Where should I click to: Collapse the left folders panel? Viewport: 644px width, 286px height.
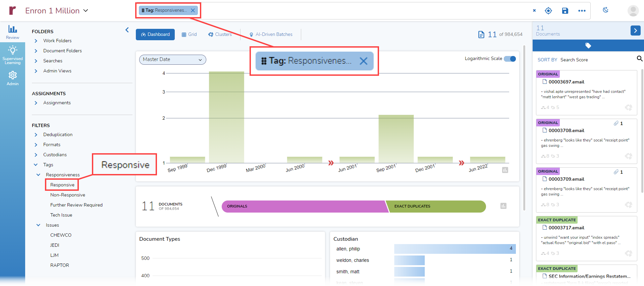(127, 30)
